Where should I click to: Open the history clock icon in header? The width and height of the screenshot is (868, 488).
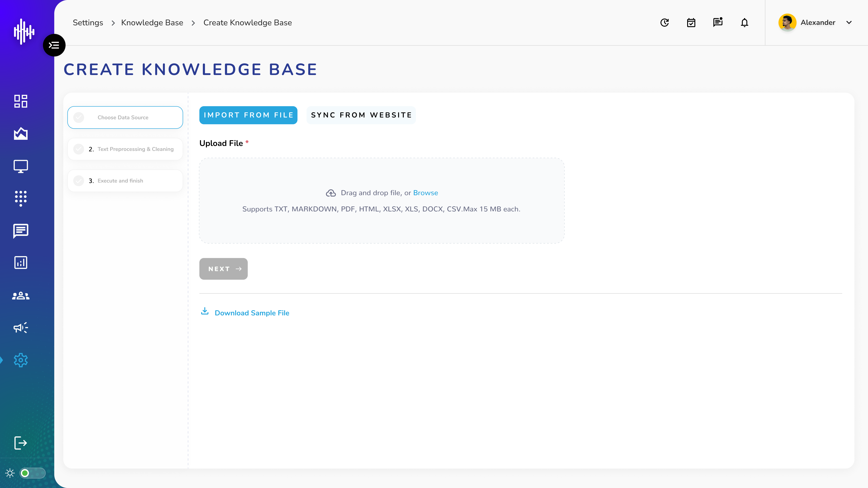coord(664,23)
